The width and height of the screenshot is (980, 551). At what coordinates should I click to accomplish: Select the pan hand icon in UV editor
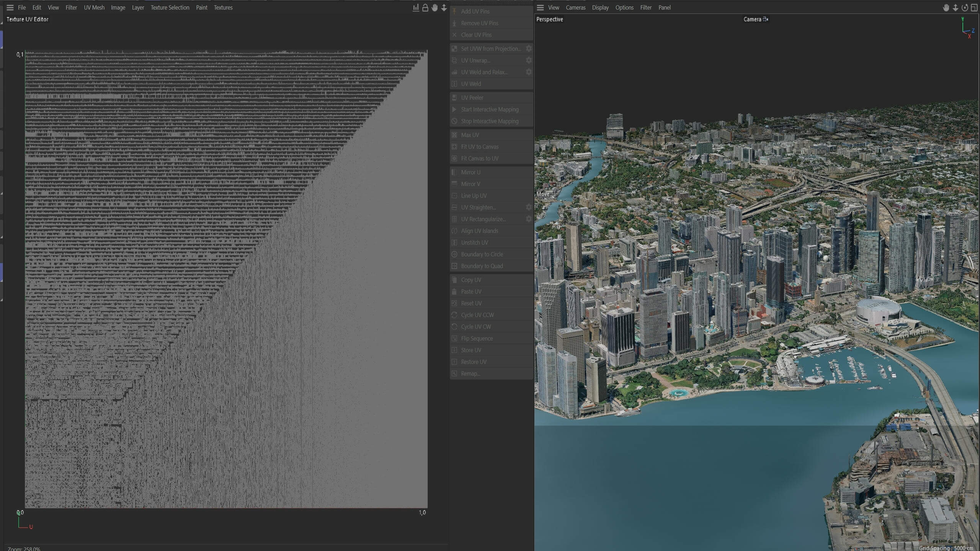tap(434, 8)
